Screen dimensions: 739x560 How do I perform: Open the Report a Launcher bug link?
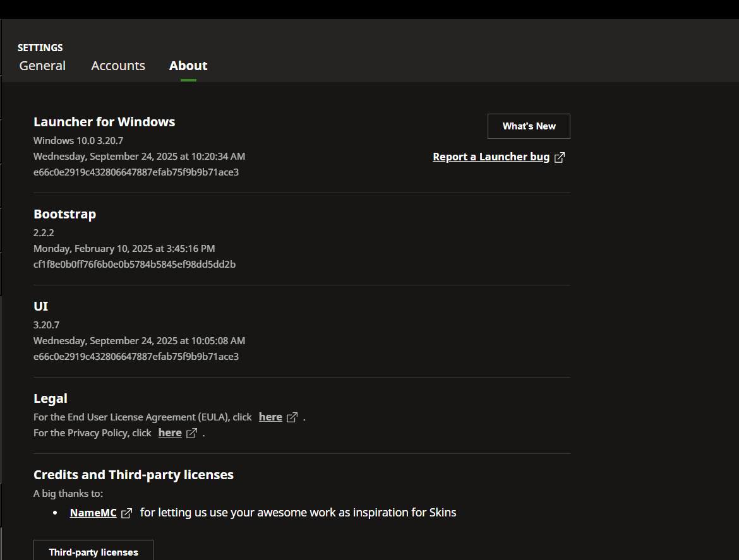(x=491, y=157)
